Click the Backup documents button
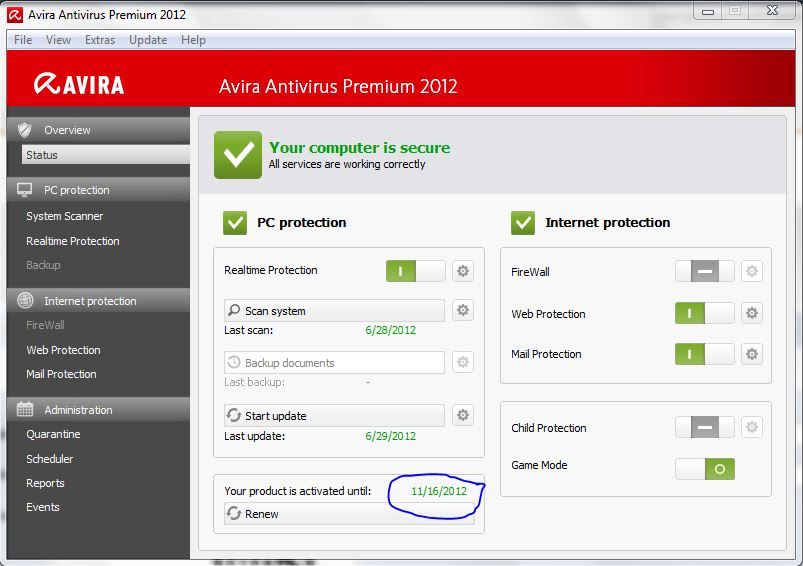 coord(334,362)
